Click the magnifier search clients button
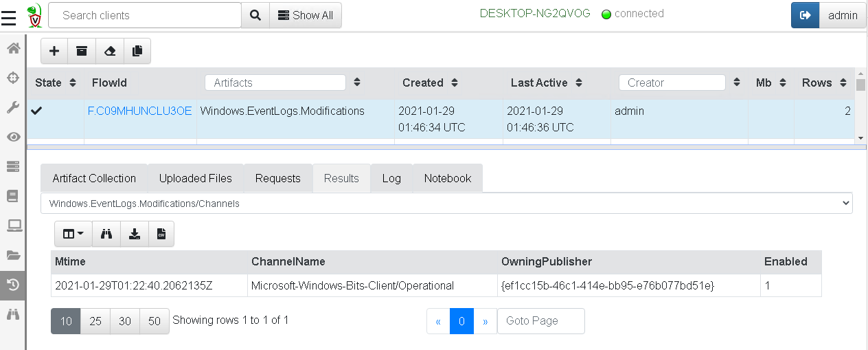 tap(255, 15)
